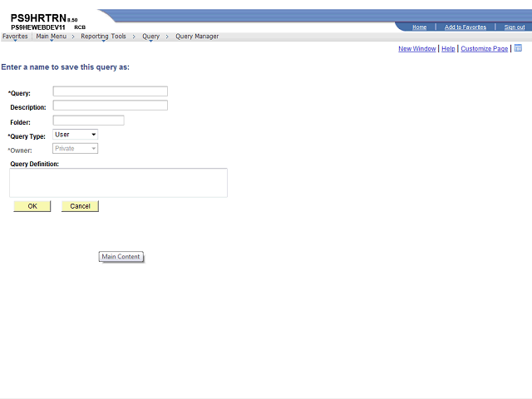Viewport: 532px width, 399px height.
Task: Go to the Home link
Action: (419, 27)
